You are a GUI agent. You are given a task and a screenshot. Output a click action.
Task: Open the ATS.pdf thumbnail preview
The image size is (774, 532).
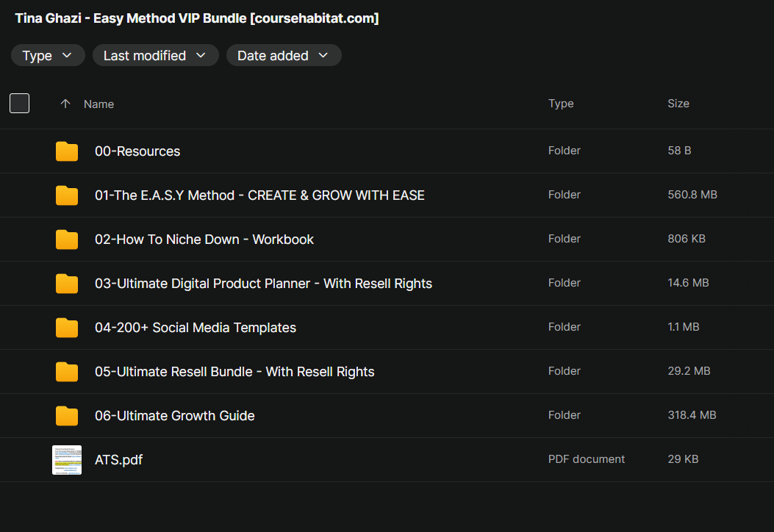point(67,460)
